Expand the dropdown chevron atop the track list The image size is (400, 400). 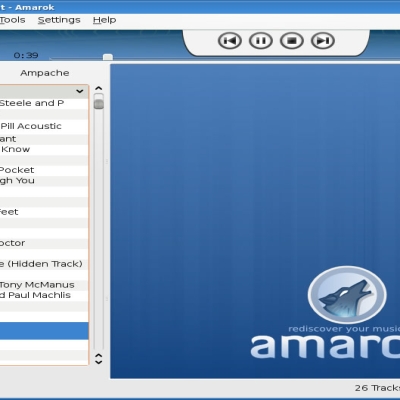click(x=79, y=91)
